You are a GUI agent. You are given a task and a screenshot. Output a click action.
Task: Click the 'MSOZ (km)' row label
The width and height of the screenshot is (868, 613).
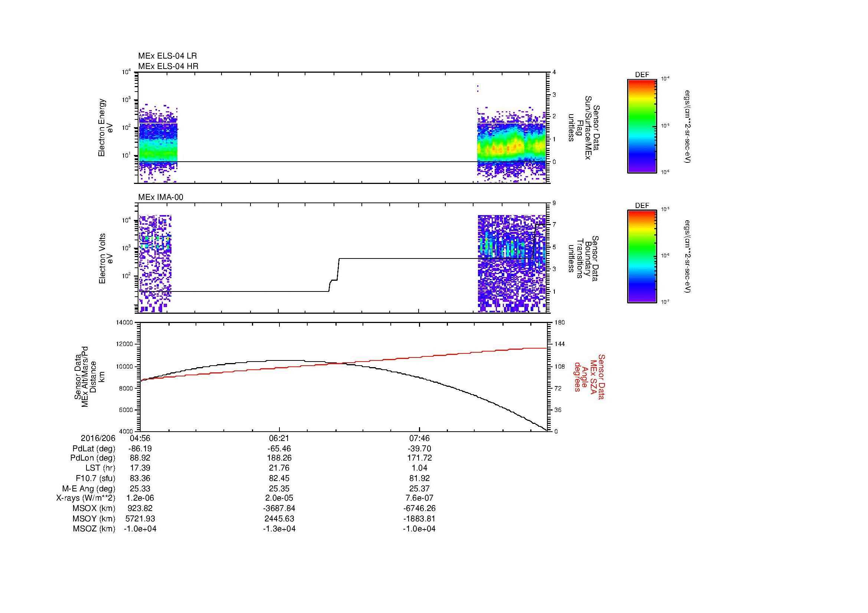94,529
